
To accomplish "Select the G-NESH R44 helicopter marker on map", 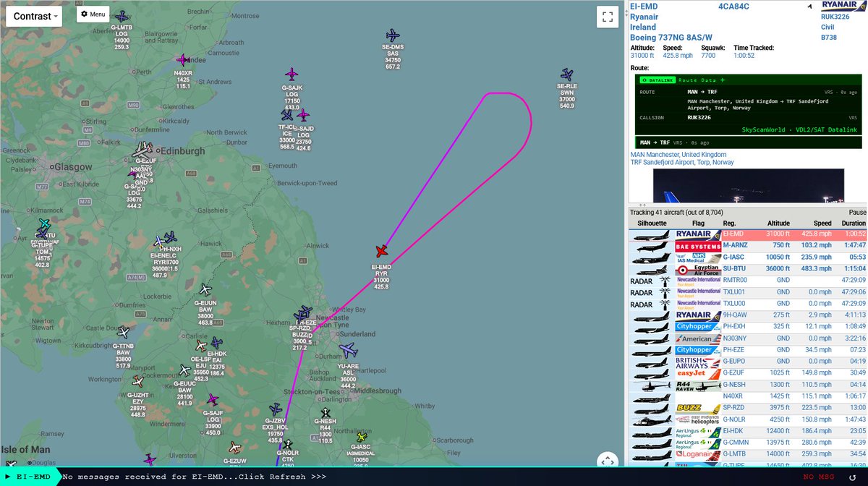I will pos(325,412).
